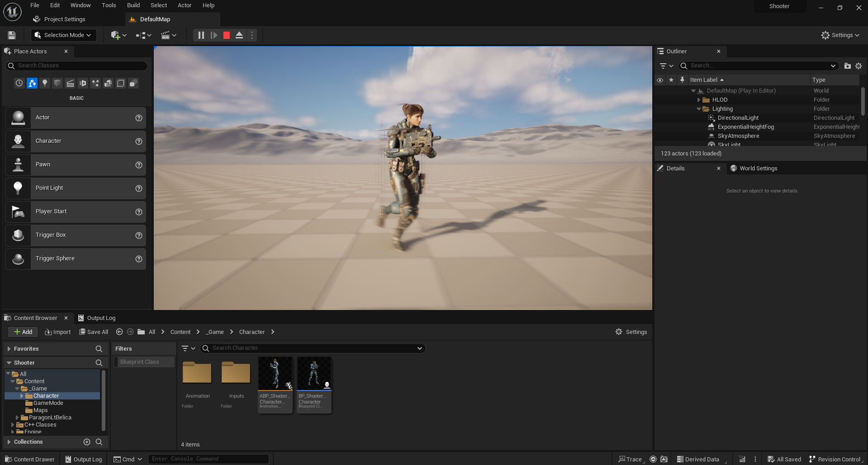Image resolution: width=868 pixels, height=465 pixels.
Task: Expand ParagonLtBelica folder in tree
Action: pyautogui.click(x=17, y=418)
